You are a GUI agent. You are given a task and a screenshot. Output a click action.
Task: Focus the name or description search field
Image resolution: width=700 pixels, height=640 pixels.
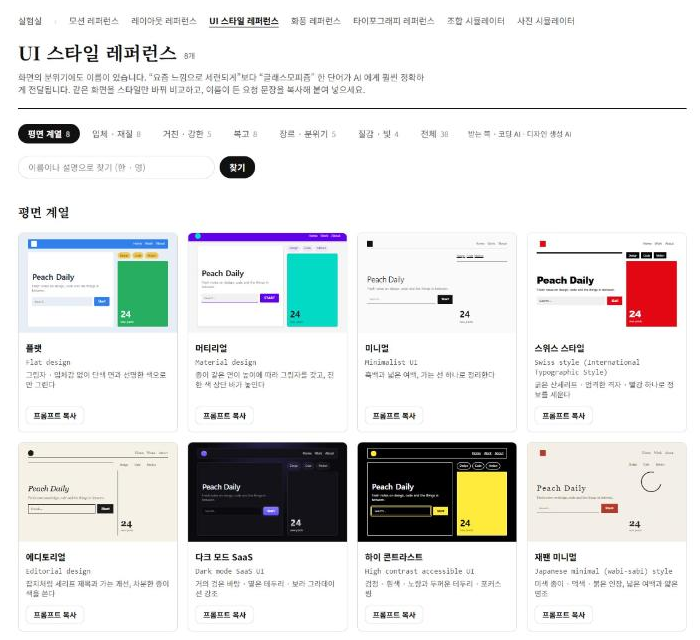[116, 167]
